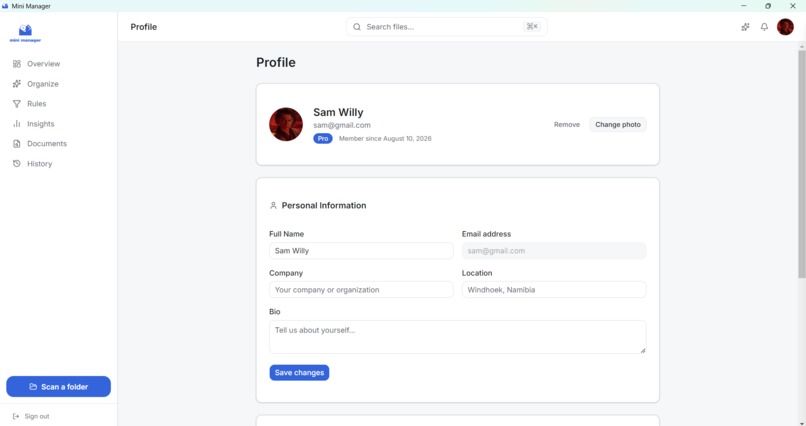Open the notifications bell
The image size is (806, 426).
point(764,27)
